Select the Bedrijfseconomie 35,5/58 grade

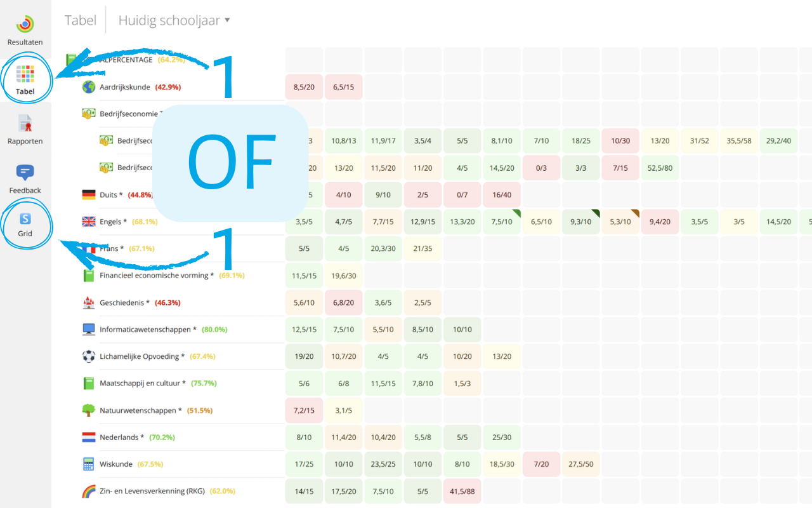pyautogui.click(x=738, y=141)
